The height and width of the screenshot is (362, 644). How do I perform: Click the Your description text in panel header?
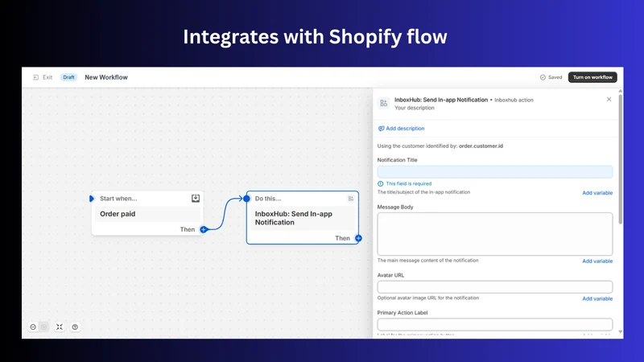click(415, 108)
